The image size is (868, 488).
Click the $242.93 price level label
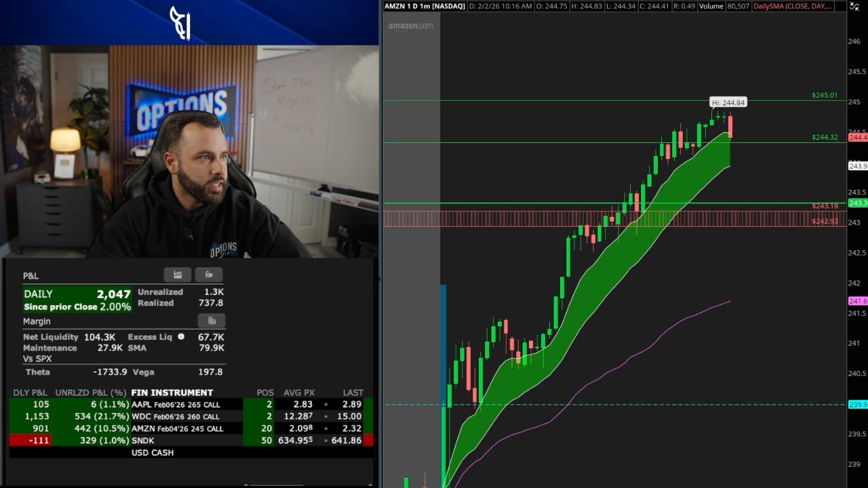coord(825,222)
